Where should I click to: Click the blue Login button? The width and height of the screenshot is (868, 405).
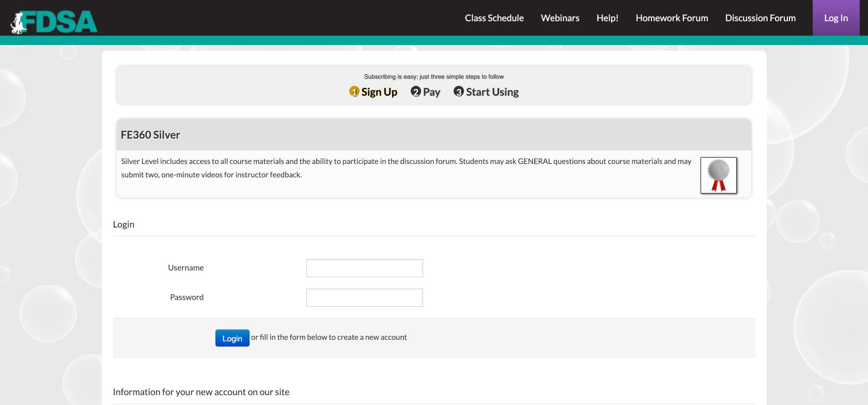[x=232, y=338]
